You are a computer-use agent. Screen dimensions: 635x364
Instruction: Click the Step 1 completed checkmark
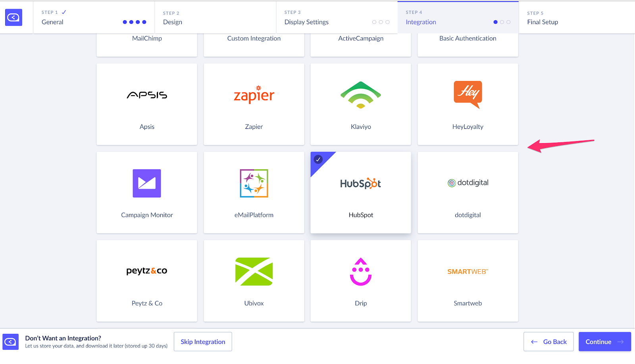click(64, 12)
